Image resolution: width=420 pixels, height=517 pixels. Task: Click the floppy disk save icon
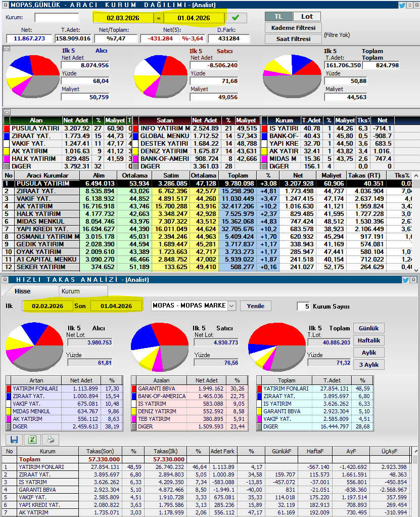[14, 440]
